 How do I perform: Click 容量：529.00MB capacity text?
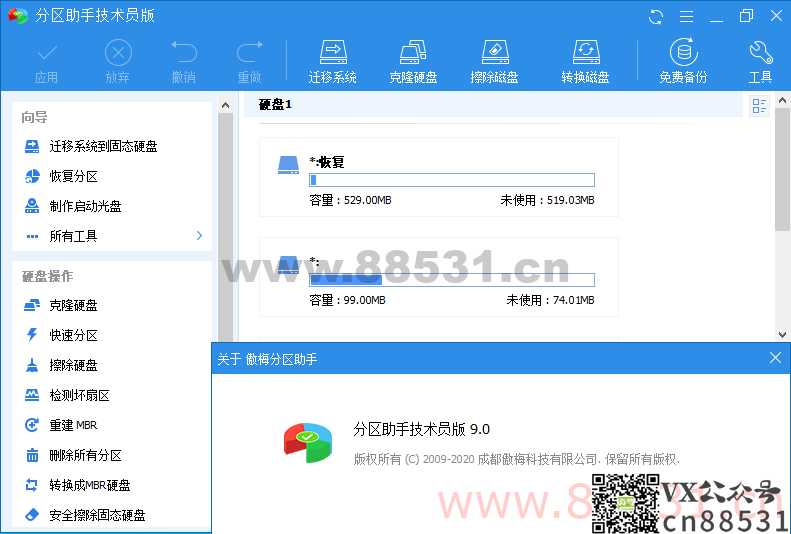pyautogui.click(x=351, y=201)
